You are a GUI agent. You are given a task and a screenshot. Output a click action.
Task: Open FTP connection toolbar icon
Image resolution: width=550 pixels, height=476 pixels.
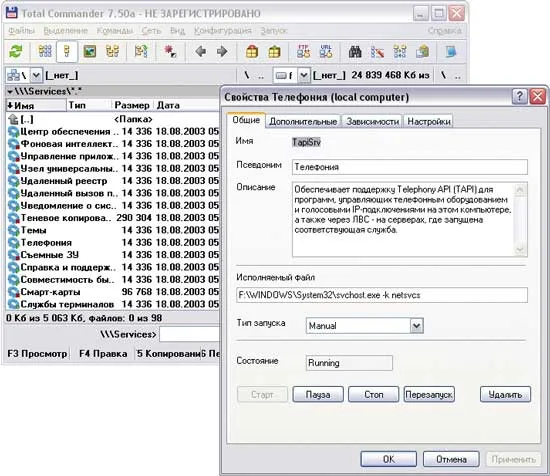pyautogui.click(x=303, y=52)
